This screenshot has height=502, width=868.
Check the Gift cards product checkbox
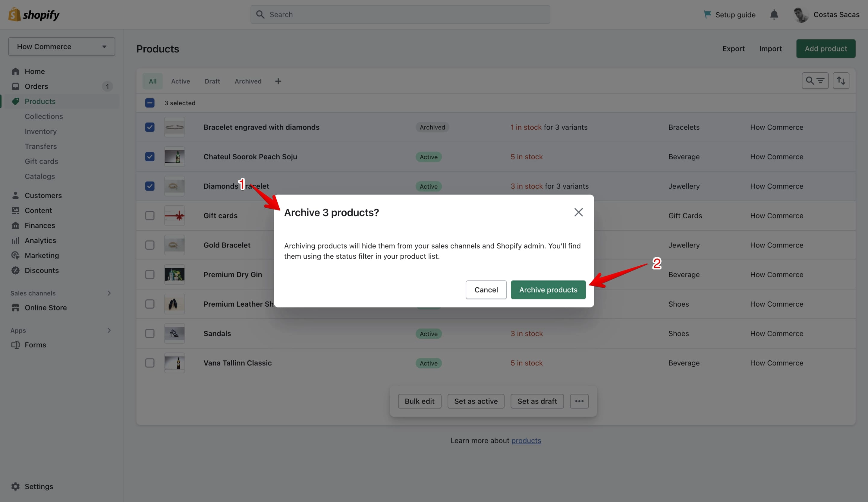[x=149, y=216]
